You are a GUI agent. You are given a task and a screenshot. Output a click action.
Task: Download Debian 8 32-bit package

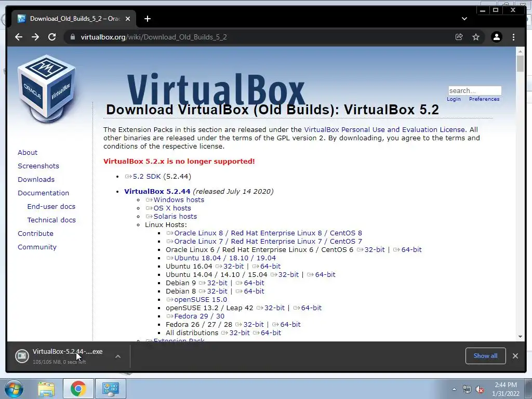coord(214,291)
